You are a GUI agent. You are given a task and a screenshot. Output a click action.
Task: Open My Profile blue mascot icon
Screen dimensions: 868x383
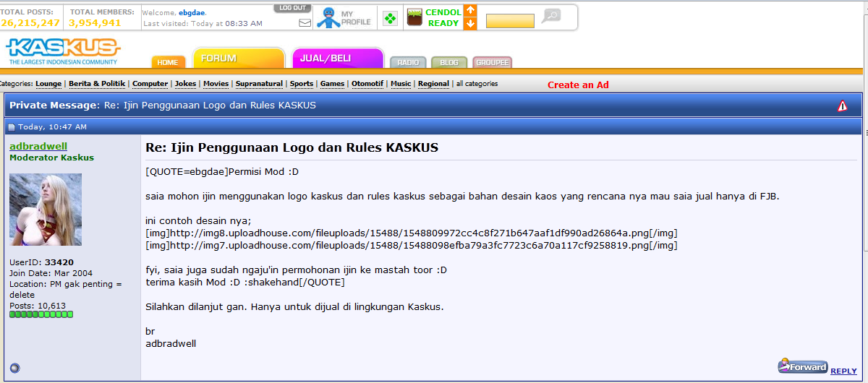(328, 17)
